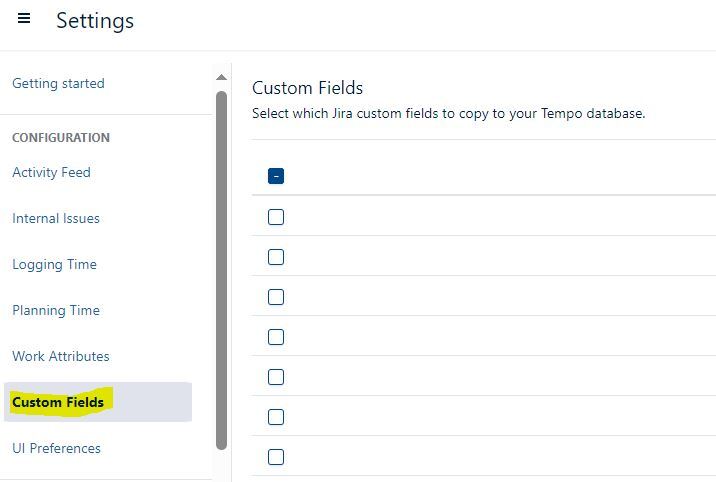Image resolution: width=716 pixels, height=482 pixels.
Task: Open Internal Issues configuration
Action: point(56,219)
